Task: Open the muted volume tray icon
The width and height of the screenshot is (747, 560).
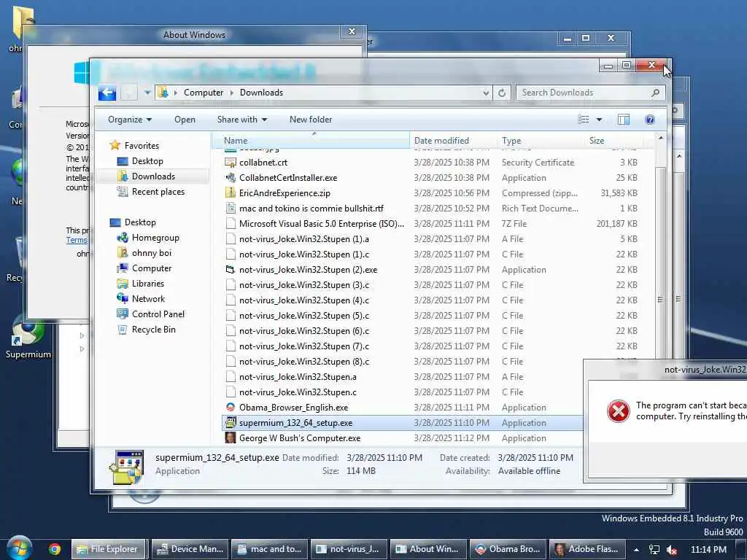Action: point(672,550)
